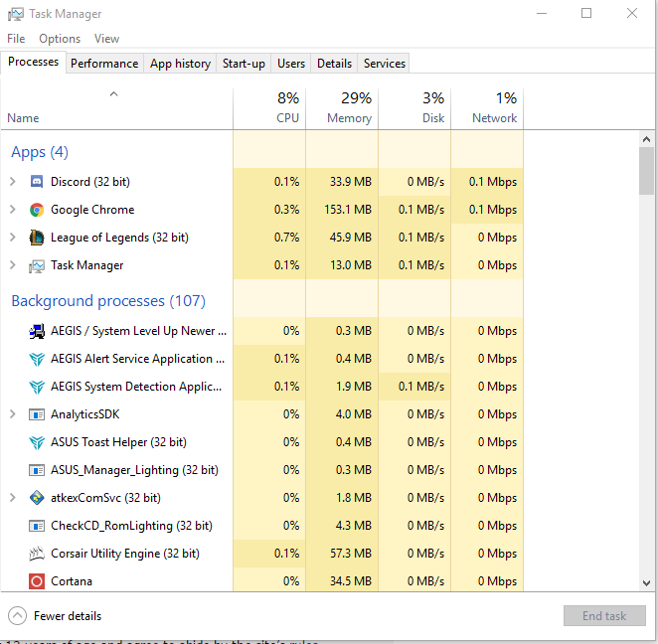Image resolution: width=658 pixels, height=644 pixels.
Task: Click the Discord app icon
Action: coord(37,182)
